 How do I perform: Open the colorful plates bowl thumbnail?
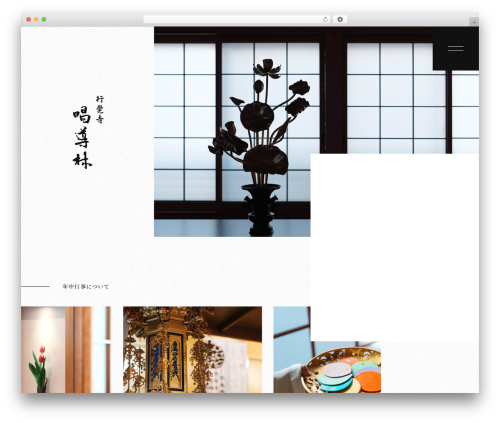(327, 367)
